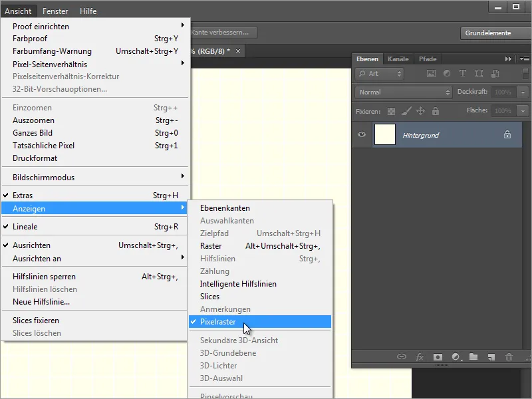
Task: Switch to the Pfade tab
Action: (428, 59)
